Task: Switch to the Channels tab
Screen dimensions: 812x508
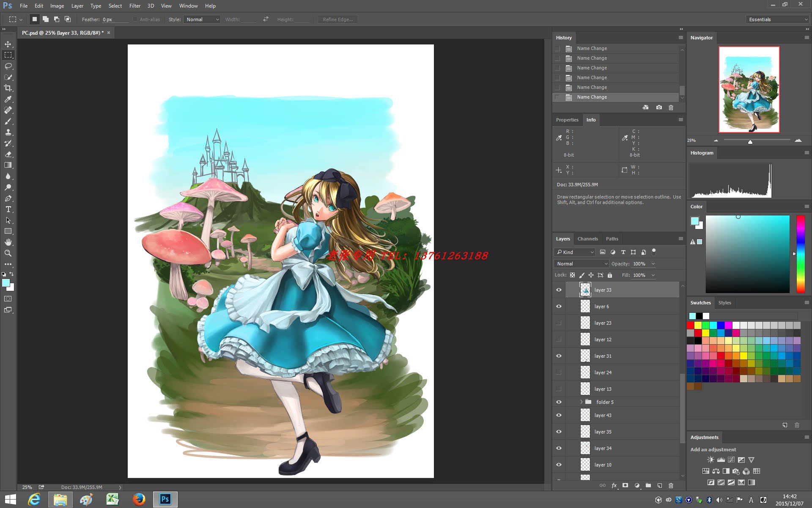Action: point(587,239)
